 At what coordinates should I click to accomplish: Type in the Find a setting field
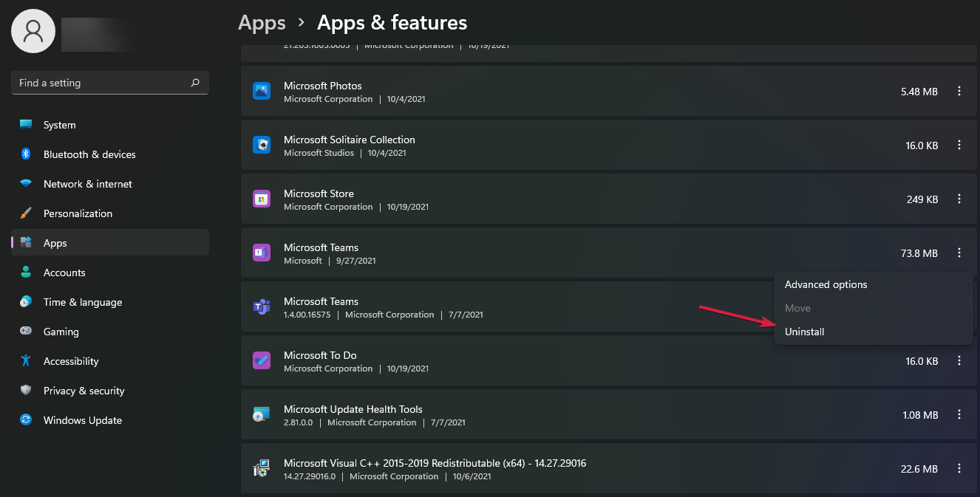pyautogui.click(x=102, y=83)
